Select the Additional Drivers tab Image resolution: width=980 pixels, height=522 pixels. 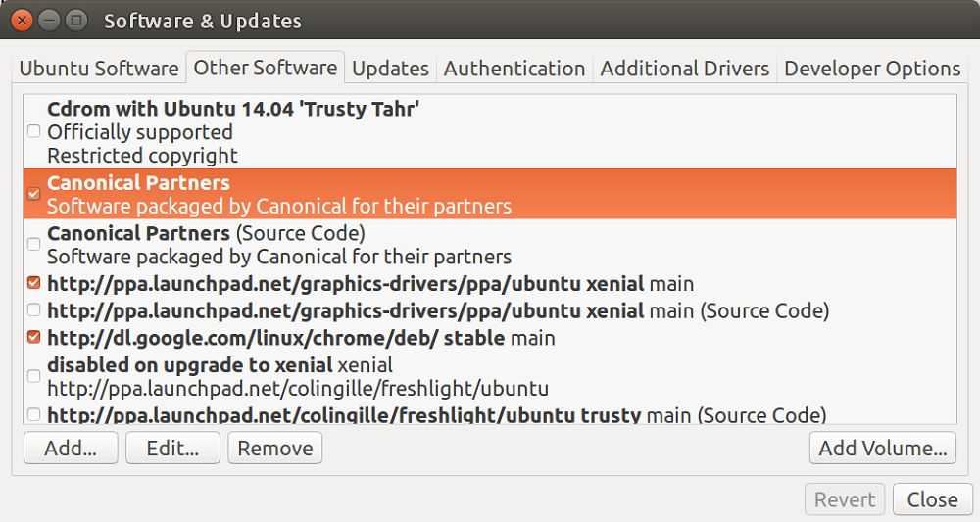tap(684, 69)
